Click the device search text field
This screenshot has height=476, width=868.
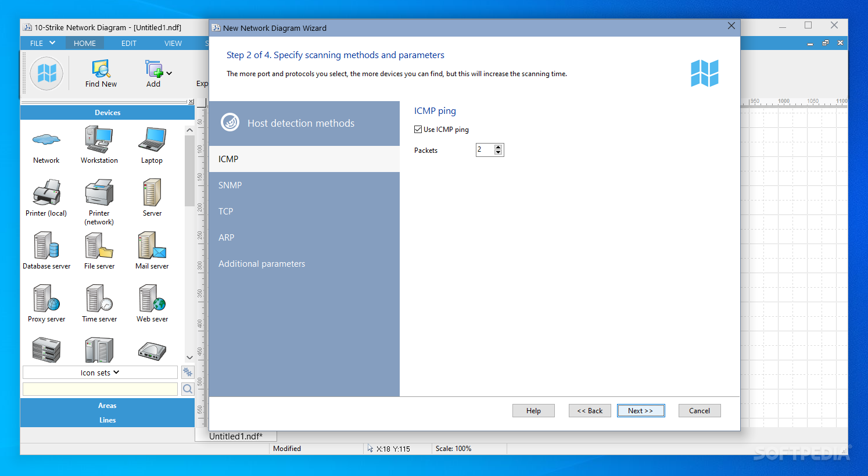(x=100, y=389)
